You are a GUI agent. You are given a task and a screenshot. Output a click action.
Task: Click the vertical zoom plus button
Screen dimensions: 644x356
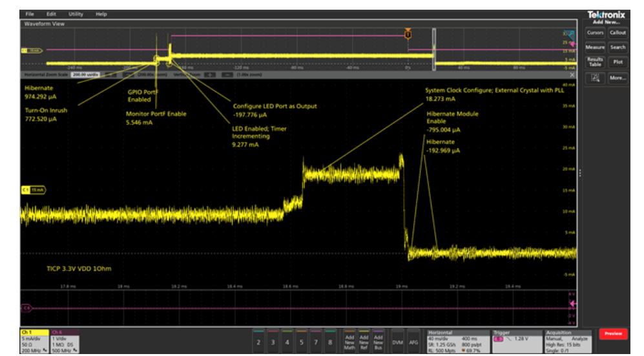coord(210,75)
